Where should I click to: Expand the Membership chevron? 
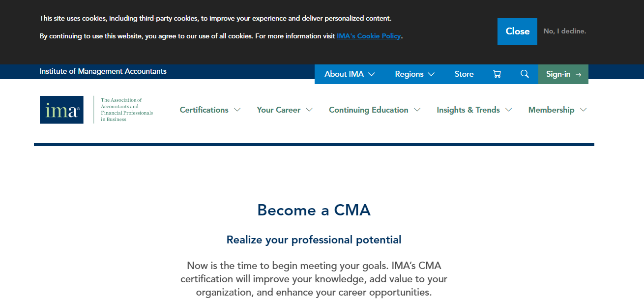click(583, 110)
